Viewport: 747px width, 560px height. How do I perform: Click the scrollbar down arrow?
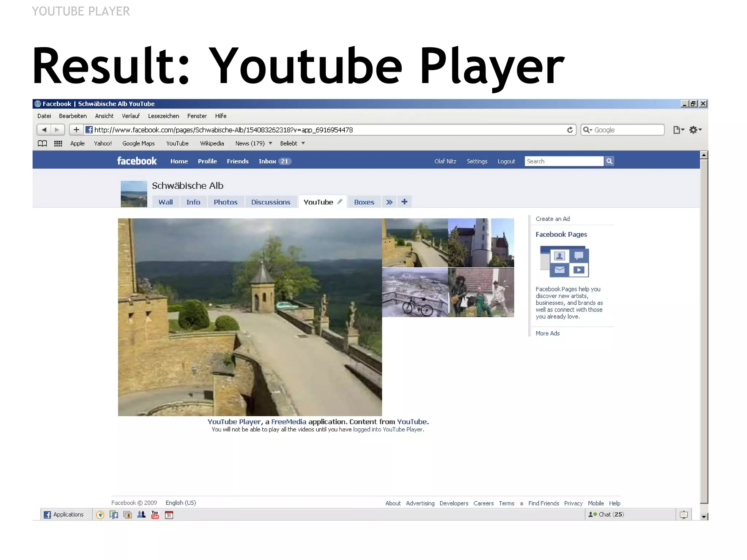pos(704,516)
